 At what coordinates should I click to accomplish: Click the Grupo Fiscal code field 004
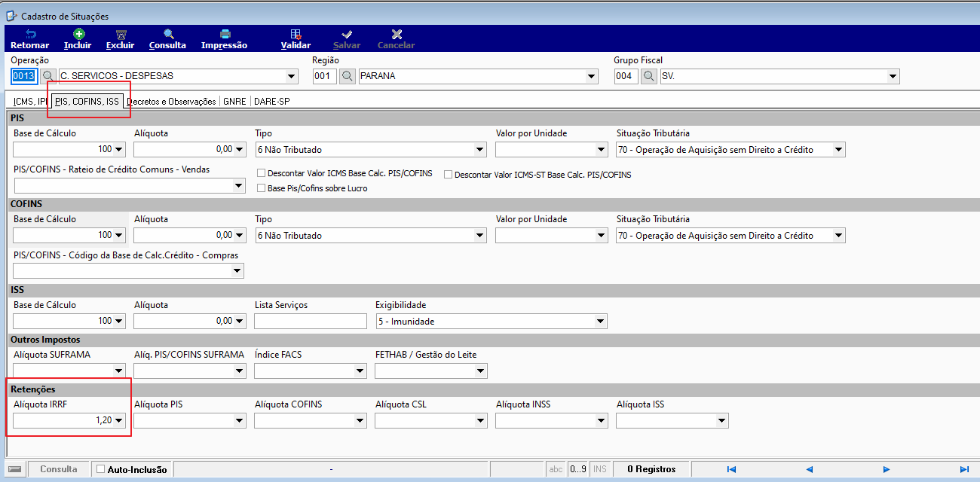click(x=626, y=76)
